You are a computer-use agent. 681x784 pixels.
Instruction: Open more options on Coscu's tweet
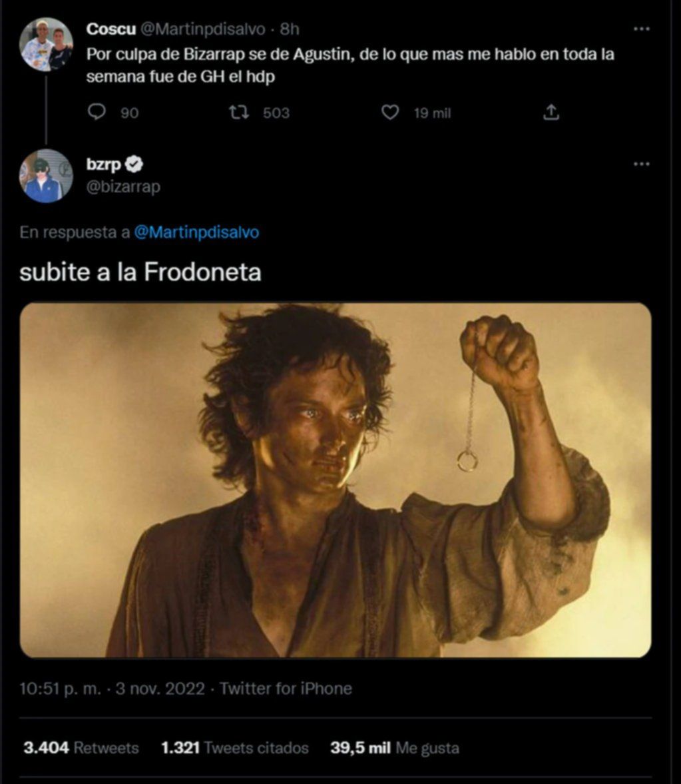tap(641, 29)
